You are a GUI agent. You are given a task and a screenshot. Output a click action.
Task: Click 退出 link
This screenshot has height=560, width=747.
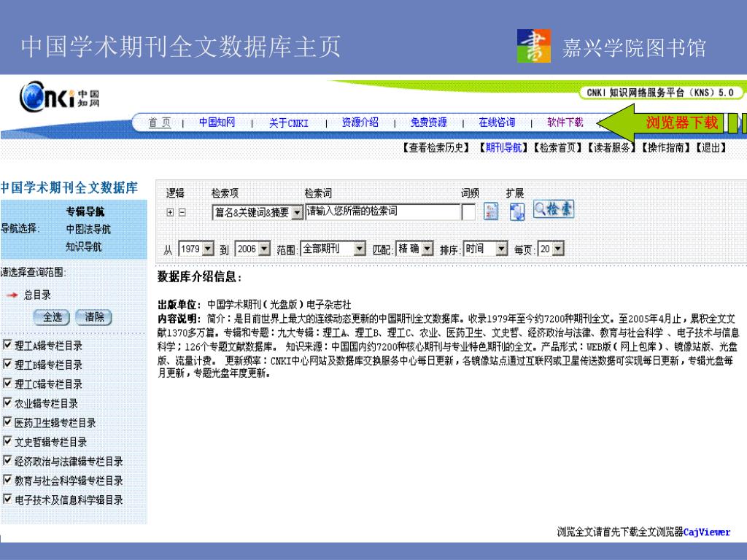pos(711,147)
